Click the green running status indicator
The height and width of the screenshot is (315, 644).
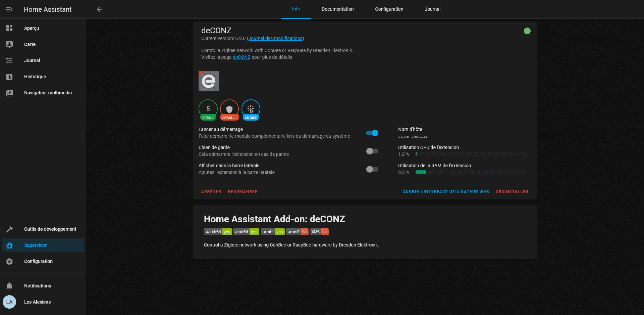tap(527, 31)
